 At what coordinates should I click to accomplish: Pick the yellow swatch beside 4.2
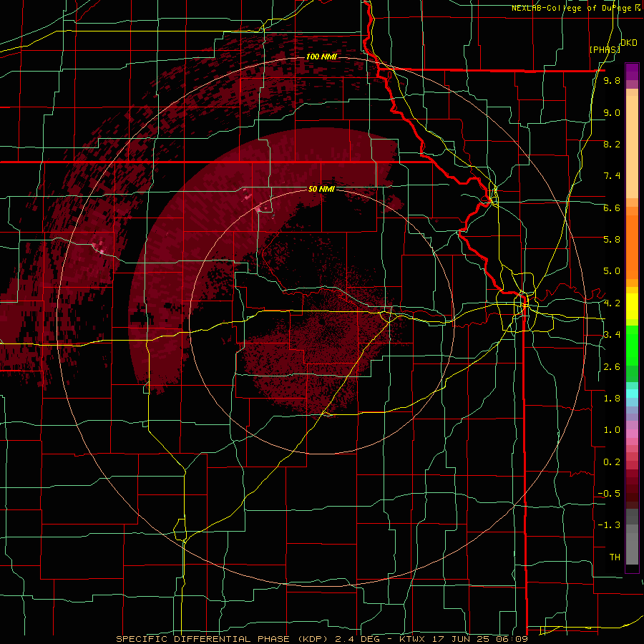click(x=632, y=305)
